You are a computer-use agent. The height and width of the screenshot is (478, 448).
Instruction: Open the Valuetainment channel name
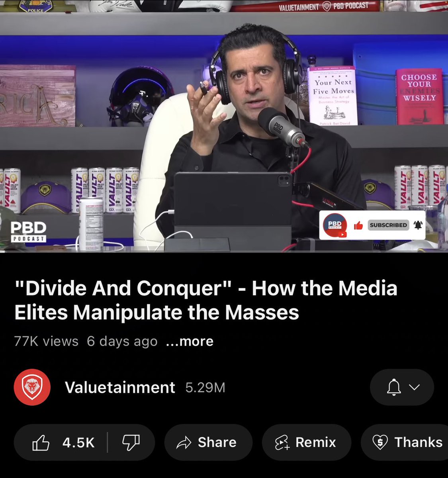point(120,387)
